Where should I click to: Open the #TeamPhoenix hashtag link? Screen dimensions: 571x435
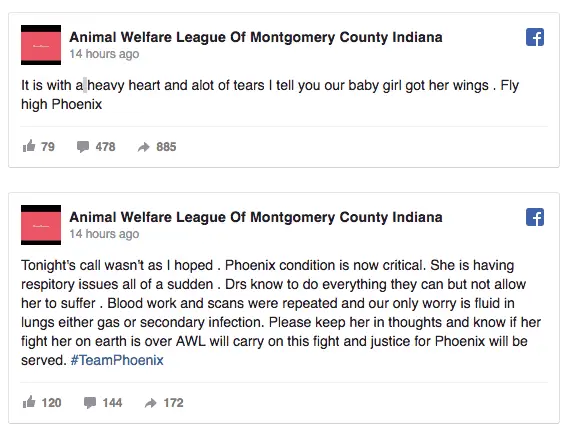(117, 360)
